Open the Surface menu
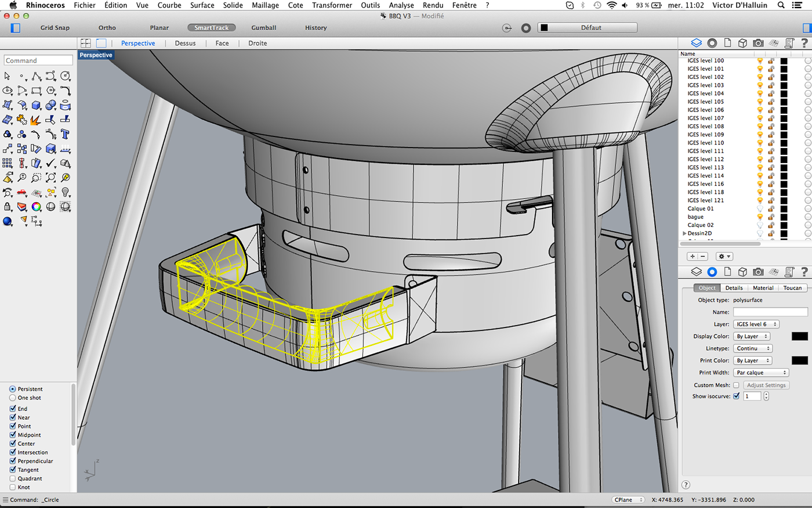Screen dimensions: 812x508 pos(202,5)
